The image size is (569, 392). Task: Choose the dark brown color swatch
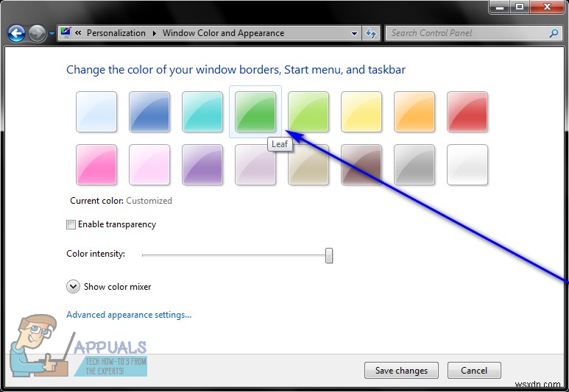[361, 165]
